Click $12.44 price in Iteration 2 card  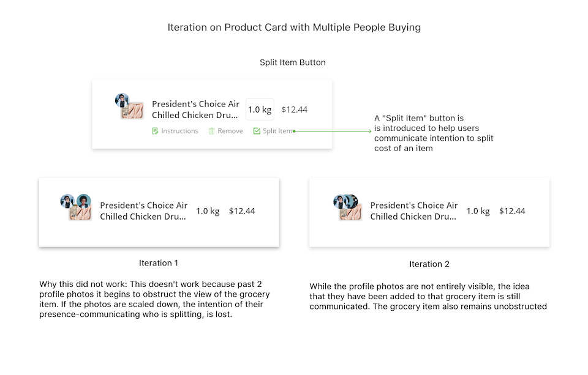pos(512,211)
